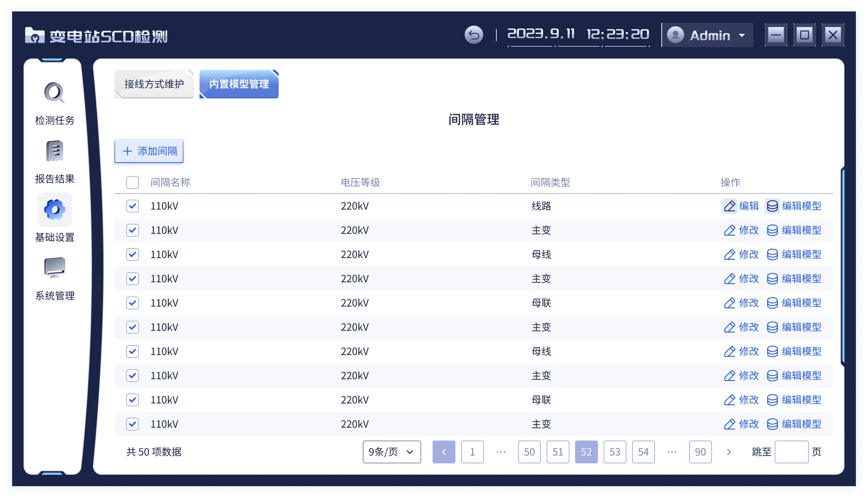Image resolution: width=868 pixels, height=499 pixels.
Task: Go to page 50 in pagination
Action: [529, 452]
